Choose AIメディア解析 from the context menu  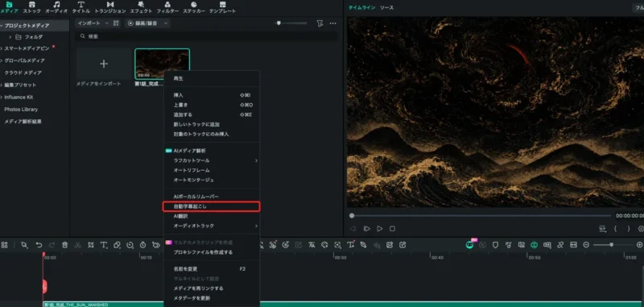[212, 151]
